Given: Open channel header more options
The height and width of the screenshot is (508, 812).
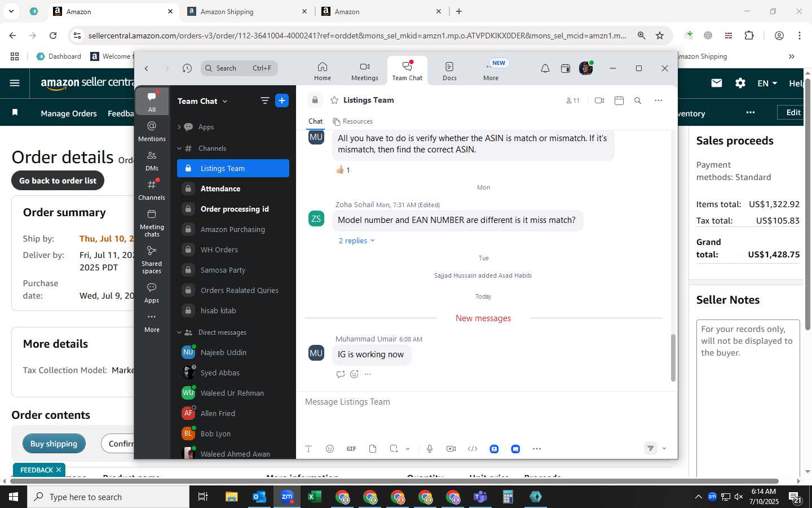Looking at the screenshot, I should coord(658,100).
